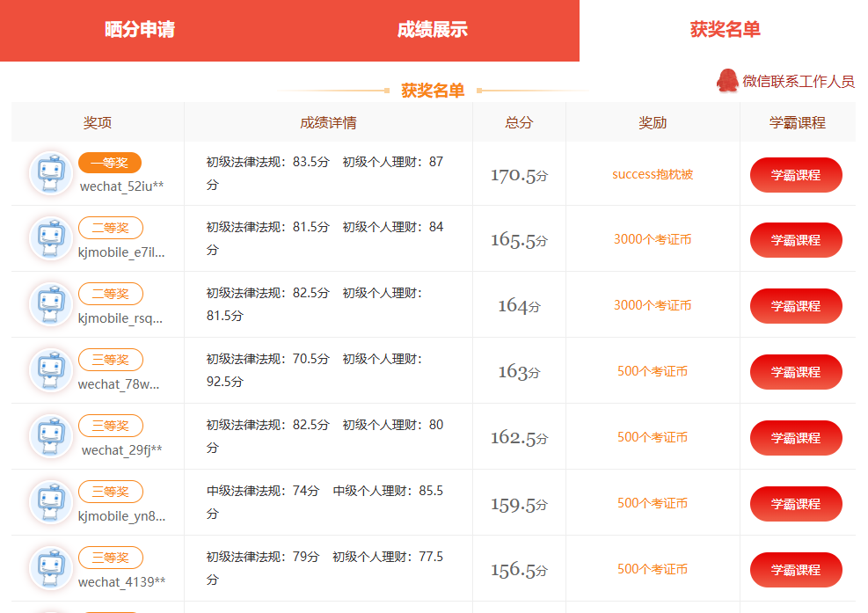Click avatar of user kjmobile_e7il
Screen dimensions: 868x613
51,239
